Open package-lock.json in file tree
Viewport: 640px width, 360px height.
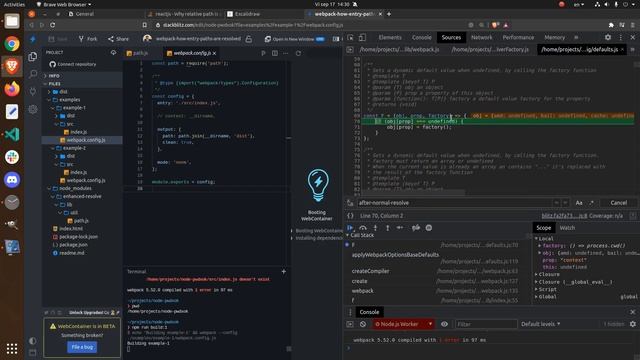pos(78,237)
